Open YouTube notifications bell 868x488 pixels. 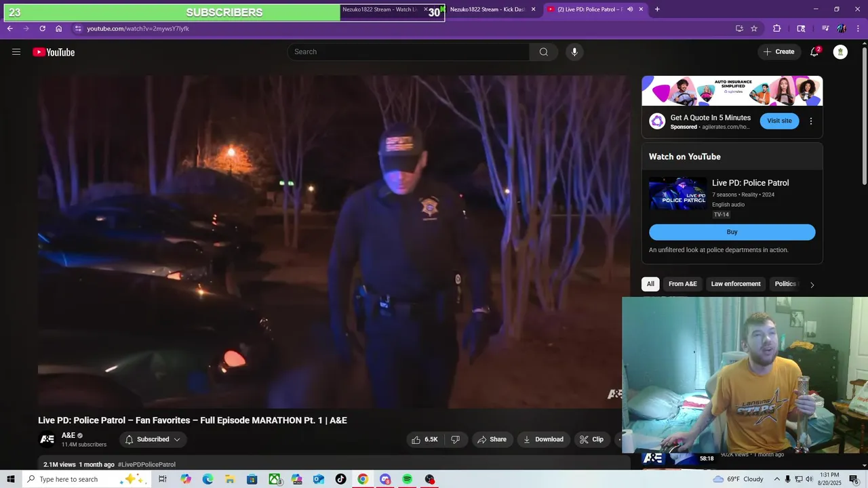[x=814, y=52]
